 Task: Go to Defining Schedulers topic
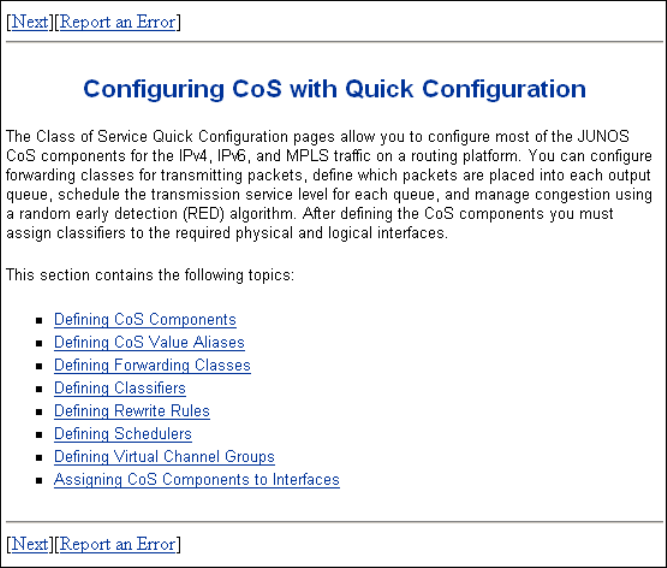tap(123, 434)
